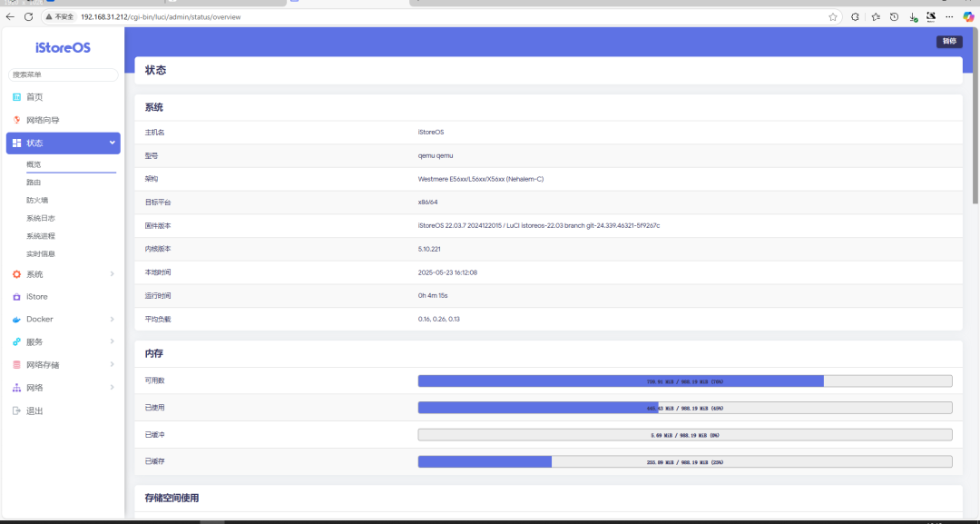Click the 存储空间使用 section heading
Image resolution: width=980 pixels, height=524 pixels.
point(171,499)
